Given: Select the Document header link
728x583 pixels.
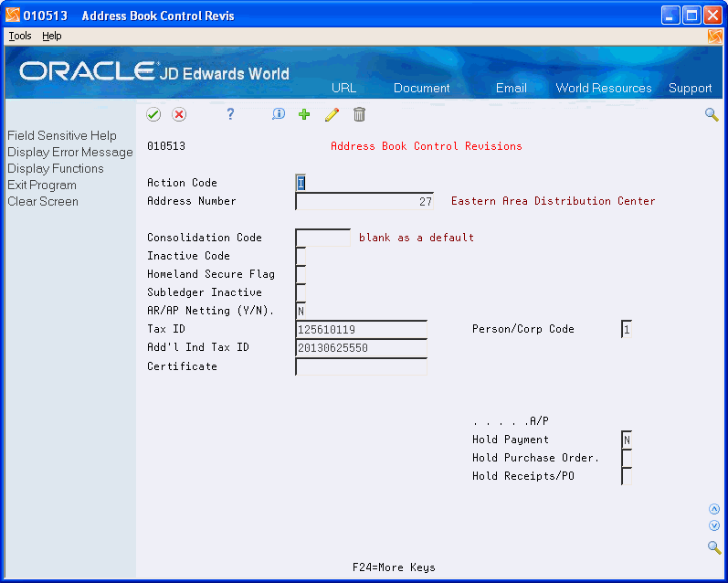Looking at the screenshot, I should coord(422,88).
